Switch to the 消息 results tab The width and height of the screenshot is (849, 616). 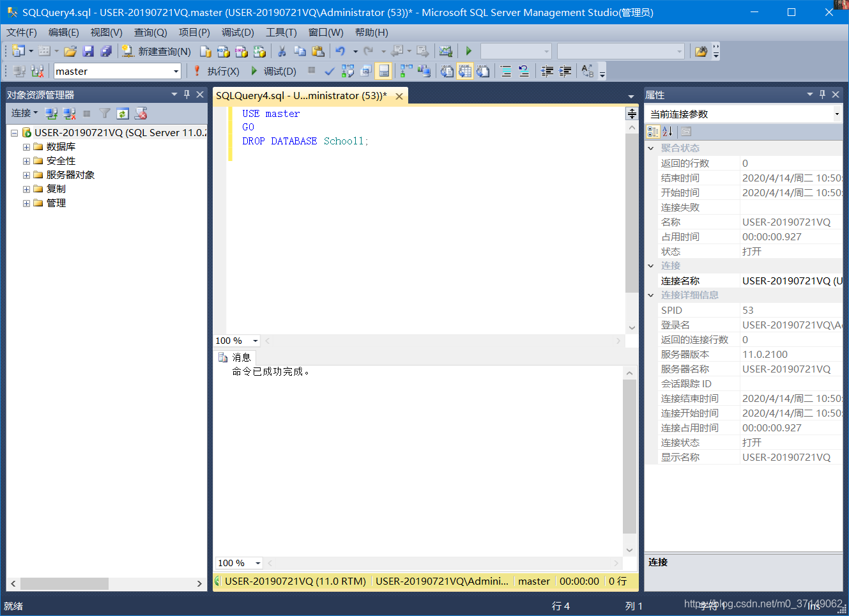click(234, 357)
